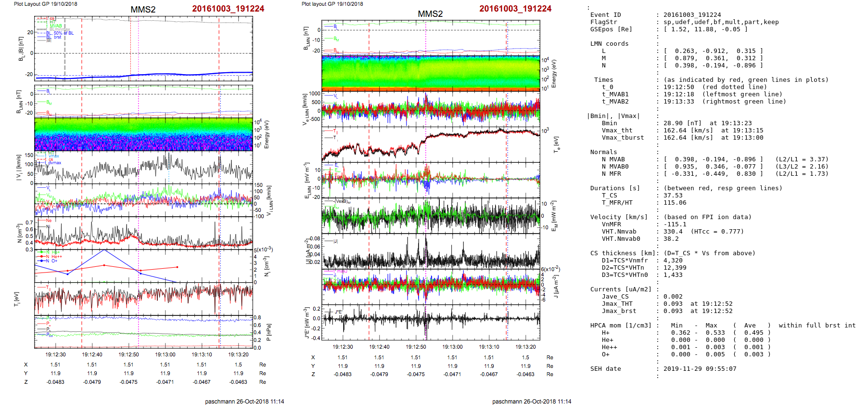Click the HPCA mom [1/cm3] table header
The height and width of the screenshot is (405, 868).
pyautogui.click(x=621, y=326)
